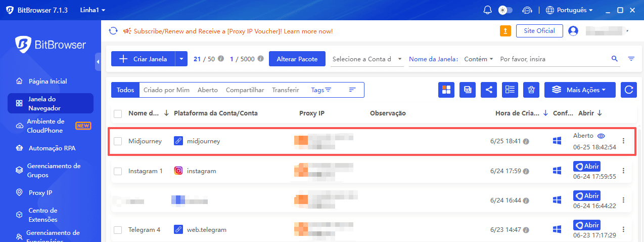Viewport: 644px width, 242px height.
Task: Click the midjourney platform link icon
Action: pyautogui.click(x=178, y=141)
